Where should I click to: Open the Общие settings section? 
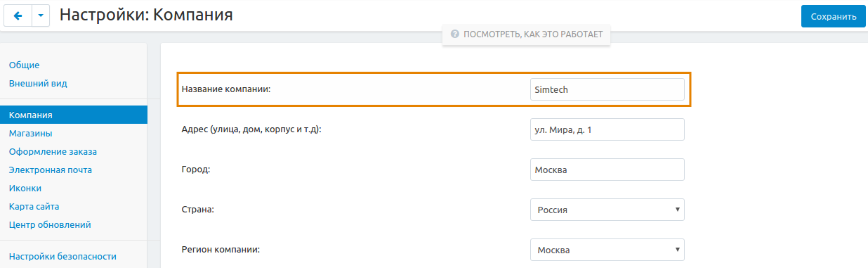[x=24, y=65]
